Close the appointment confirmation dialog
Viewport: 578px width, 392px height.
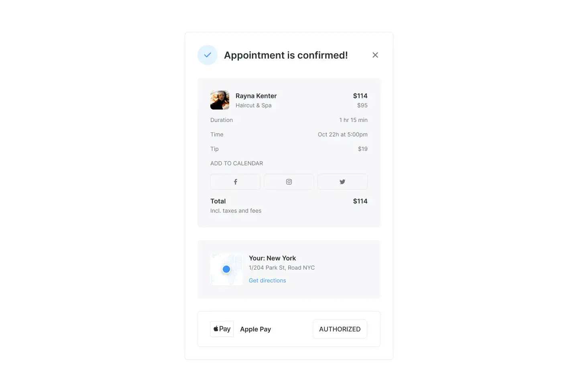coord(375,55)
